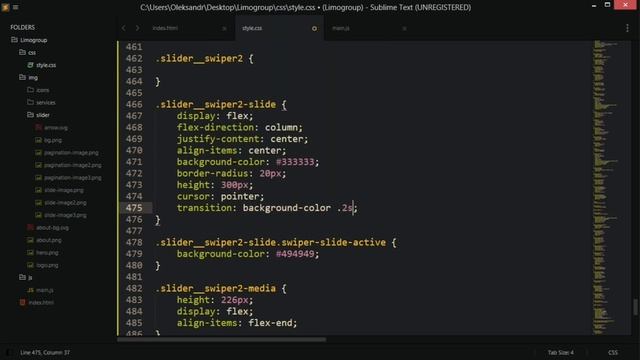Close the Sublime Text window
This screenshot has width=640, height=360.
click(625, 5)
